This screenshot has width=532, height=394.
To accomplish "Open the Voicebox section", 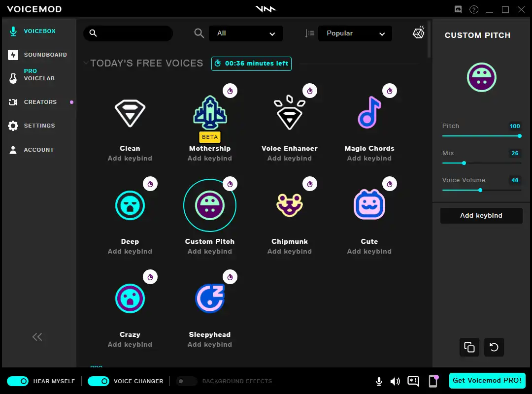I will coord(39,31).
